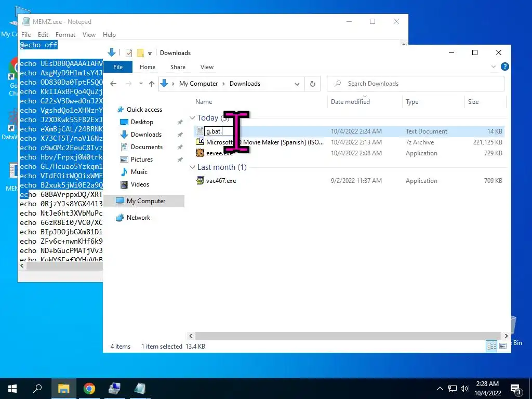Switch to Large icons view layout button
The height and width of the screenshot is (399, 532).
point(503,346)
